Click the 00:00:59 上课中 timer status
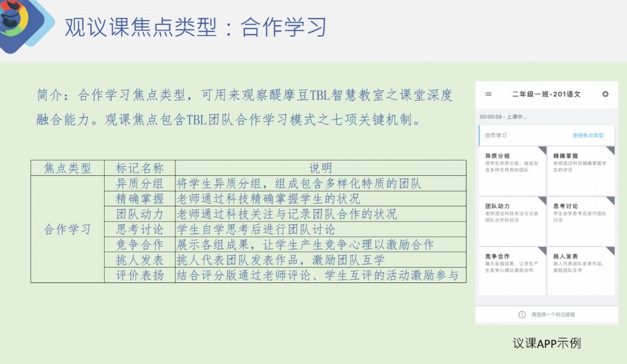 (503, 117)
